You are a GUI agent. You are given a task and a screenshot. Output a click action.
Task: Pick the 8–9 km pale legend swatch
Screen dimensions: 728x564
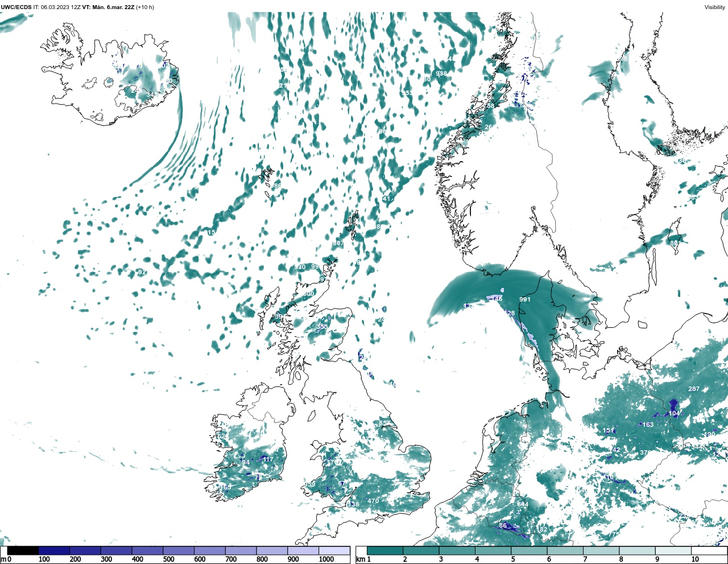click(x=637, y=551)
